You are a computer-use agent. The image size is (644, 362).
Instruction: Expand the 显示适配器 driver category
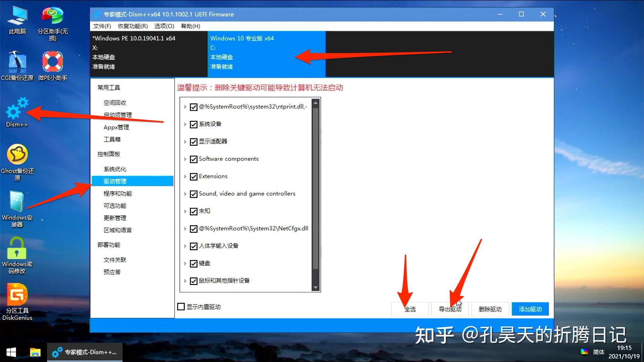pos(186,141)
